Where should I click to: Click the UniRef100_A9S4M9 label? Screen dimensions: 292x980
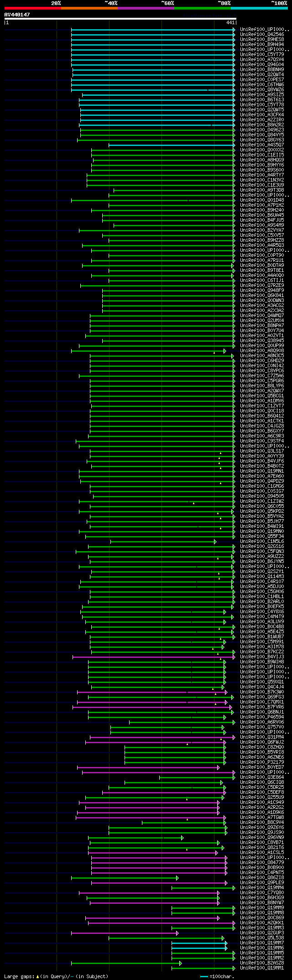coord(262,225)
